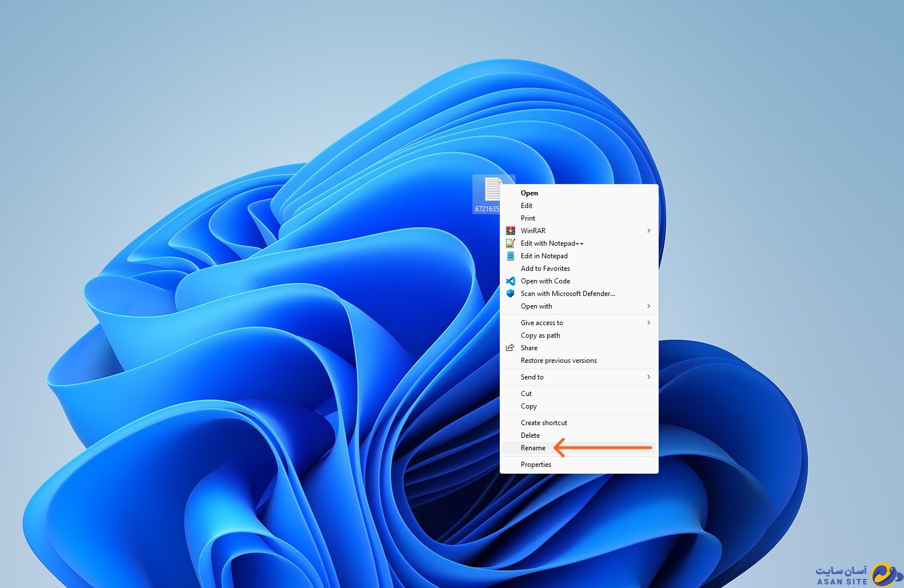Viewport: 904px width, 588px height.
Task: Select Delete in the context menu
Action: coord(530,435)
